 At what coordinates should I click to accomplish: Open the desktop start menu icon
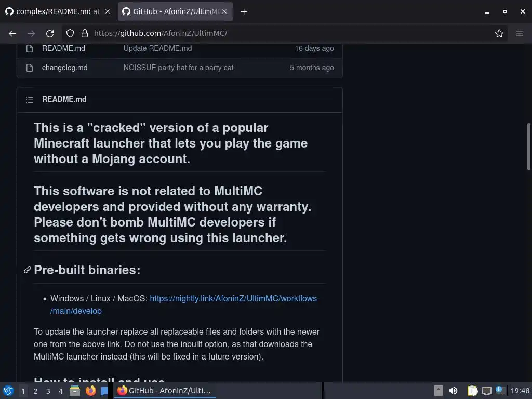pyautogui.click(x=8, y=391)
